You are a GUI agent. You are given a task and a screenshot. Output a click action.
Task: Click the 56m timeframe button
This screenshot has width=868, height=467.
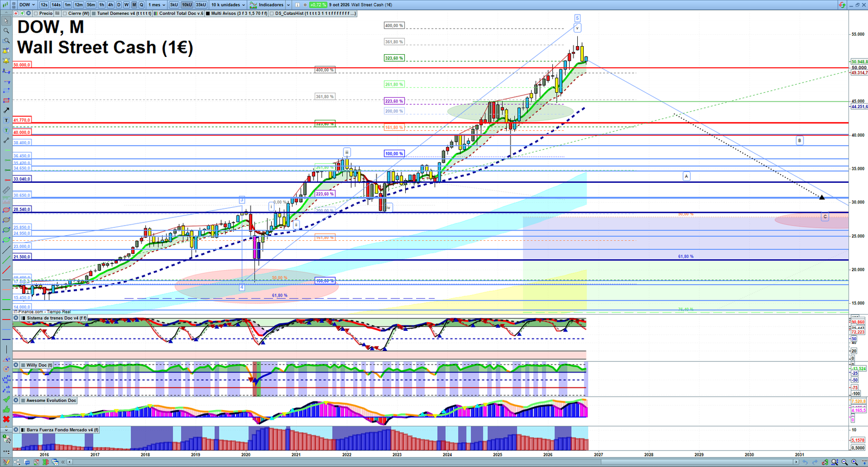(91, 5)
